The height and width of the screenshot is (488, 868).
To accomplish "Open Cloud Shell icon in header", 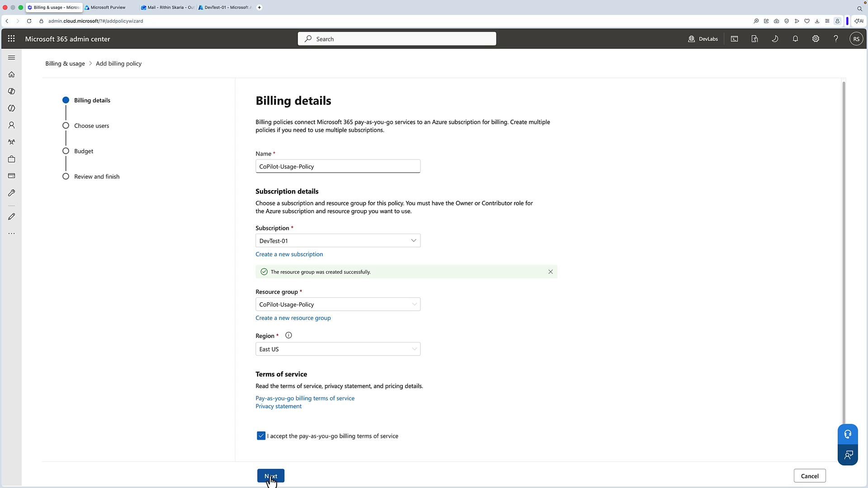I will (x=734, y=39).
